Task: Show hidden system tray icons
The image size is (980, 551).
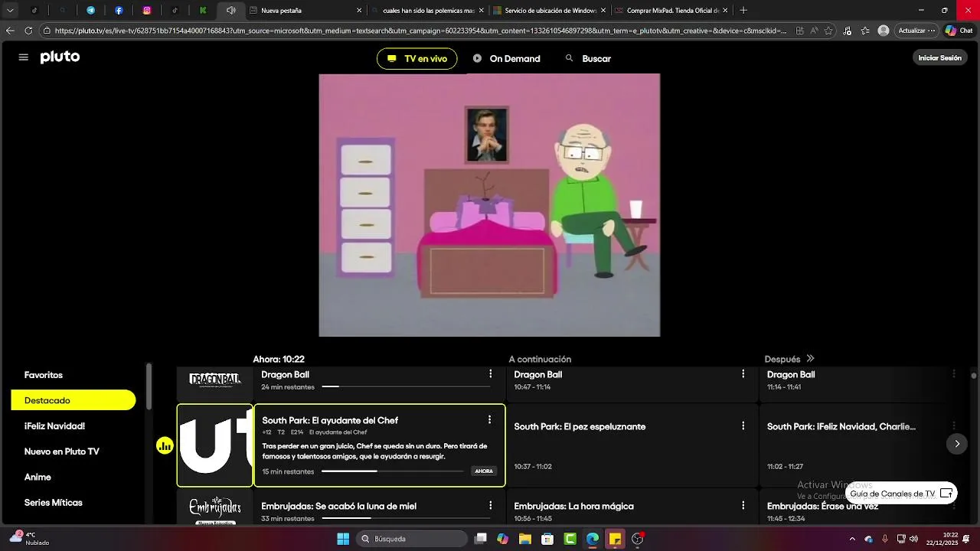Action: click(x=852, y=539)
